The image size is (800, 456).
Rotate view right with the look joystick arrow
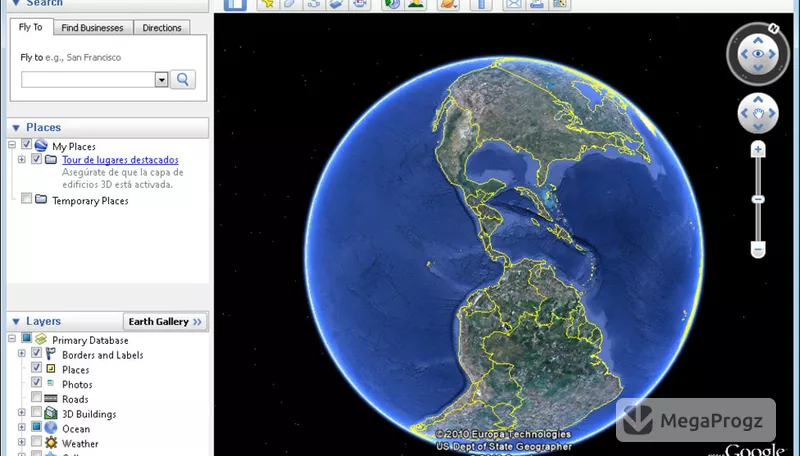click(772, 54)
